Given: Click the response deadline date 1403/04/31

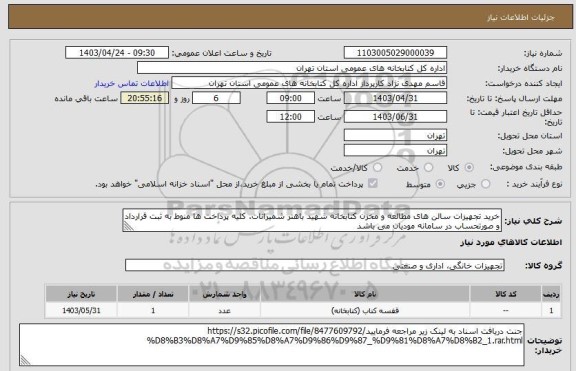Looking at the screenshot, I should point(395,98).
